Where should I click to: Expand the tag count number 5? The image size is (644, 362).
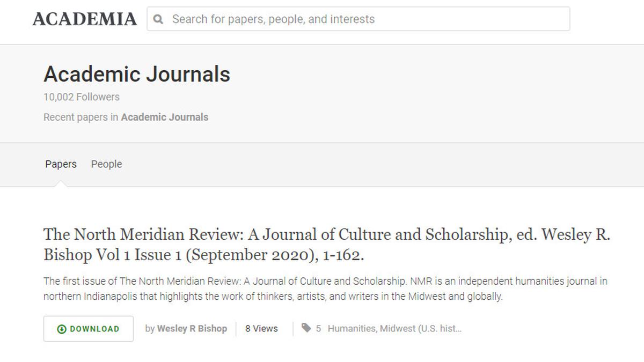(x=318, y=329)
